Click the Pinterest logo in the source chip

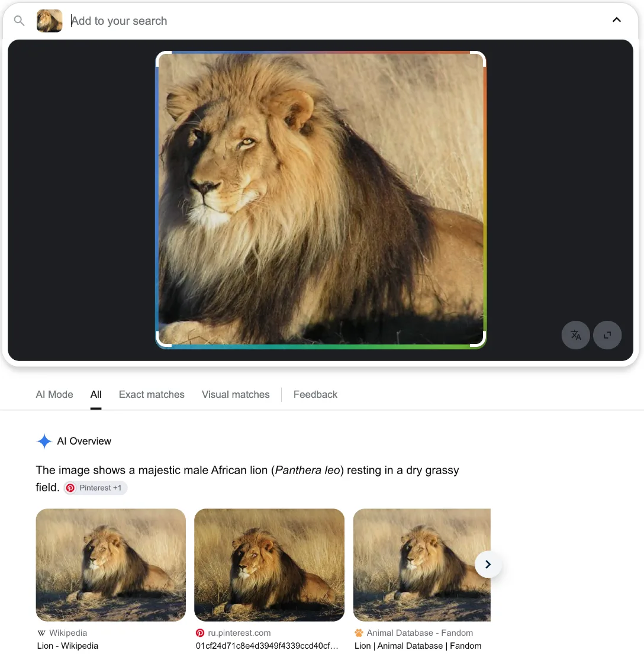coord(70,488)
